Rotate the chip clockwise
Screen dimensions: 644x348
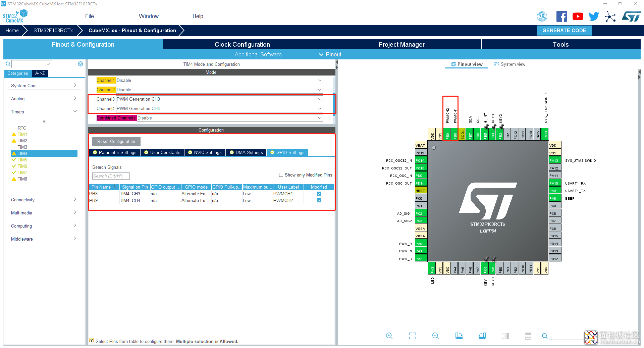459,336
